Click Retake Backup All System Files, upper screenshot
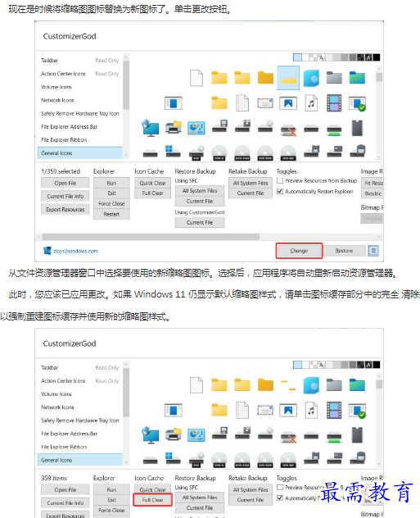The width and height of the screenshot is (420, 518). tap(251, 183)
